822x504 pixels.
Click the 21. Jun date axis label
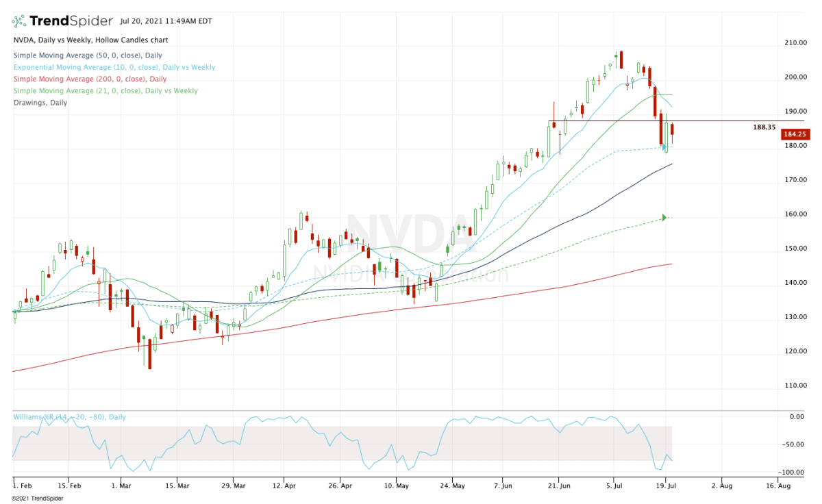pos(558,485)
